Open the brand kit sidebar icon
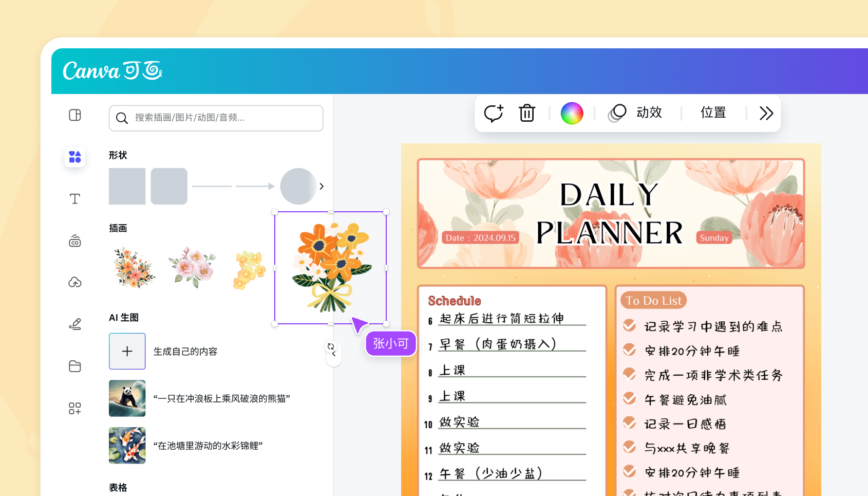The height and width of the screenshot is (496, 868). (75, 241)
